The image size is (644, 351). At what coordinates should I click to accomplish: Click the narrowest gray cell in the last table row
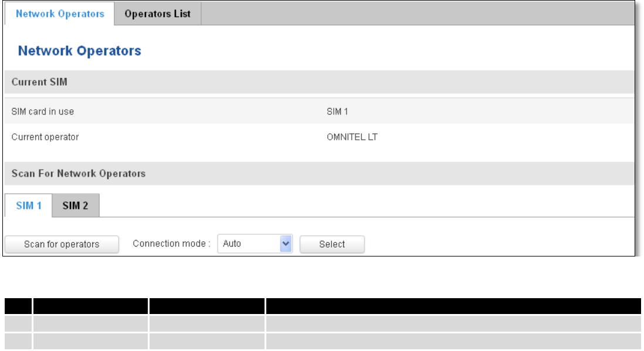(x=18, y=342)
